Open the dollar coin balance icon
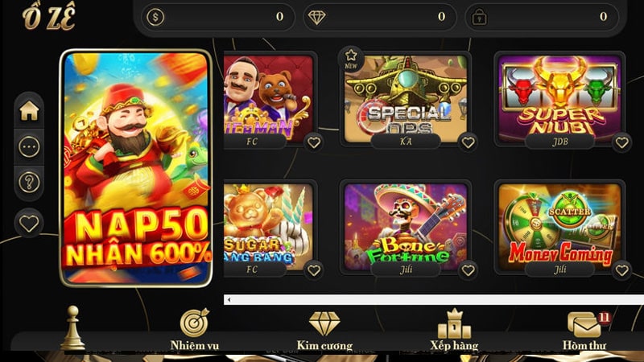 click(155, 17)
